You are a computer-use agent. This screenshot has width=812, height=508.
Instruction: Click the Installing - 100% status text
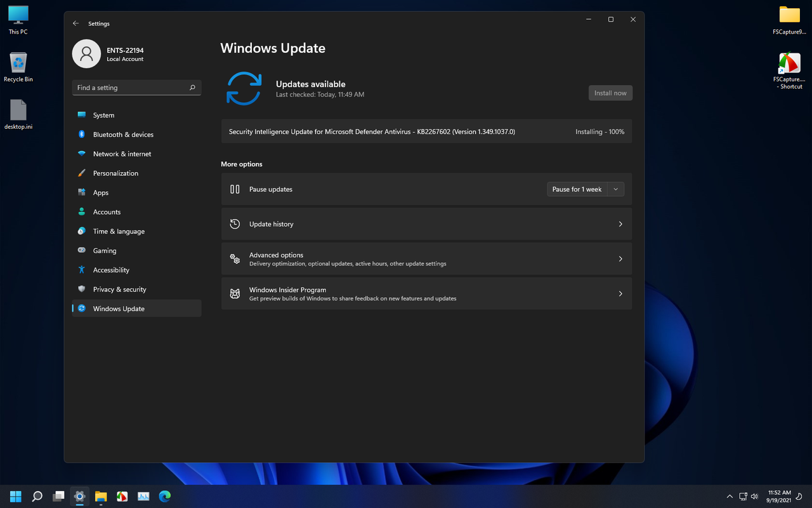600,131
